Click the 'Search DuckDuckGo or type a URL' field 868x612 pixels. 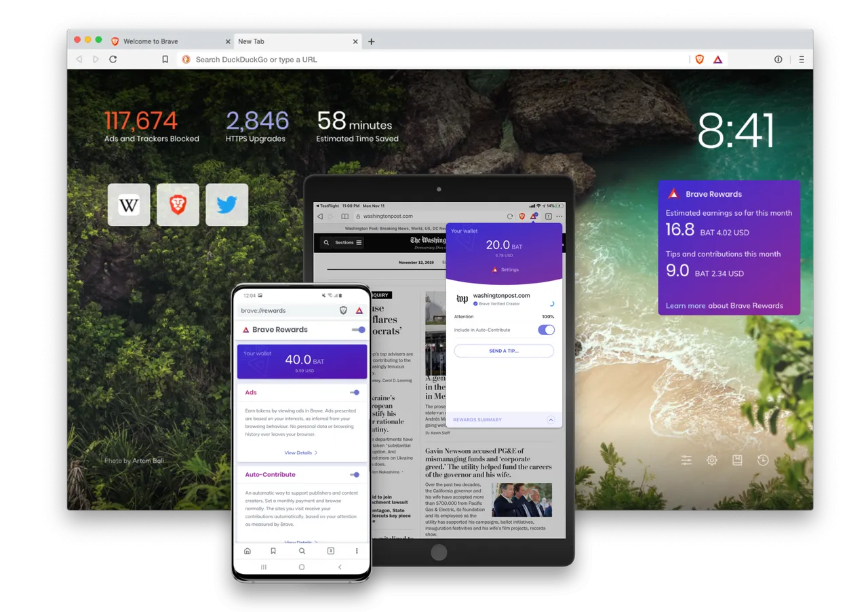pyautogui.click(x=434, y=59)
